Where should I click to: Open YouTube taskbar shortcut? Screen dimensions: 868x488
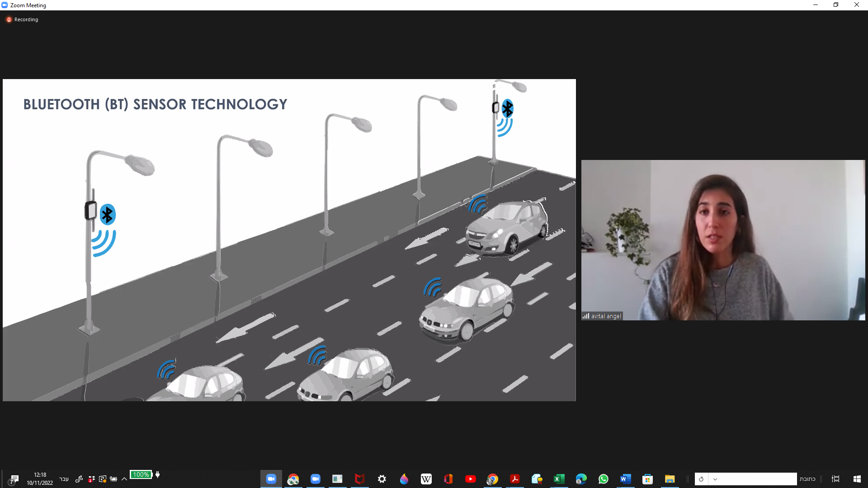tap(470, 479)
